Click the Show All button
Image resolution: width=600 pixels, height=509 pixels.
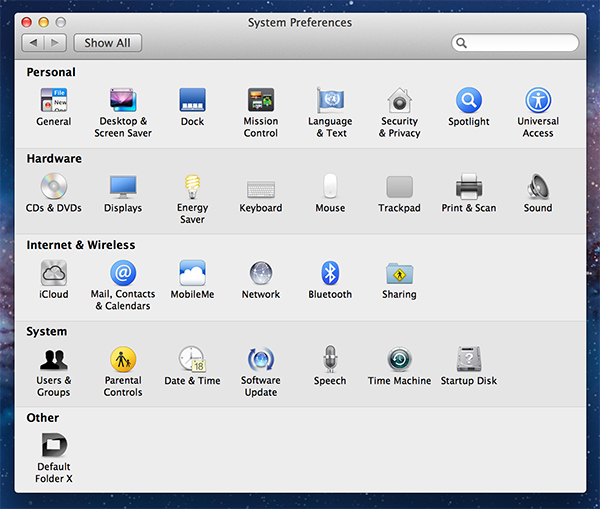pyautogui.click(x=108, y=43)
